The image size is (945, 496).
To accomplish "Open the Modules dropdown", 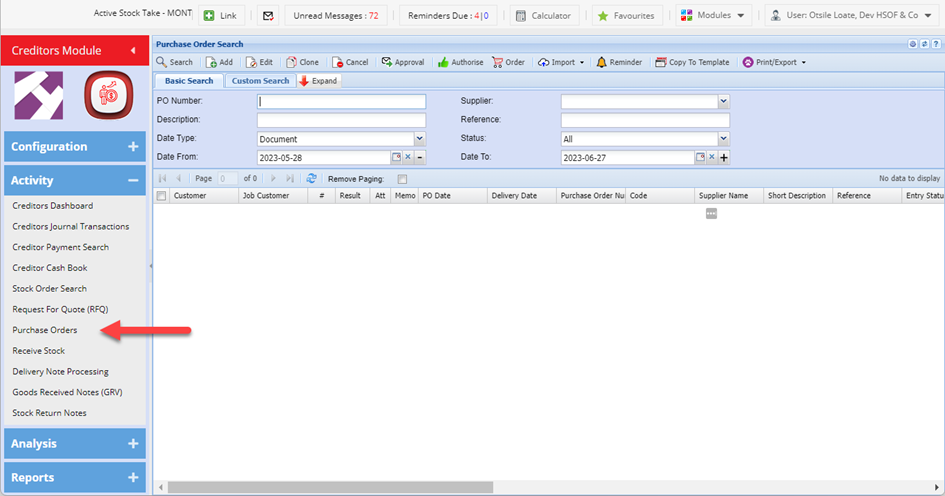I will (713, 16).
